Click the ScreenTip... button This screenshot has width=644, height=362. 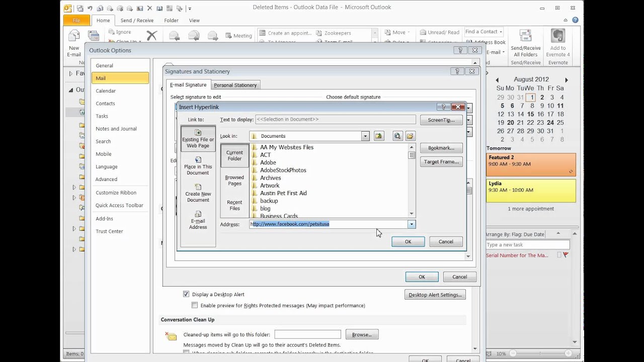point(441,120)
